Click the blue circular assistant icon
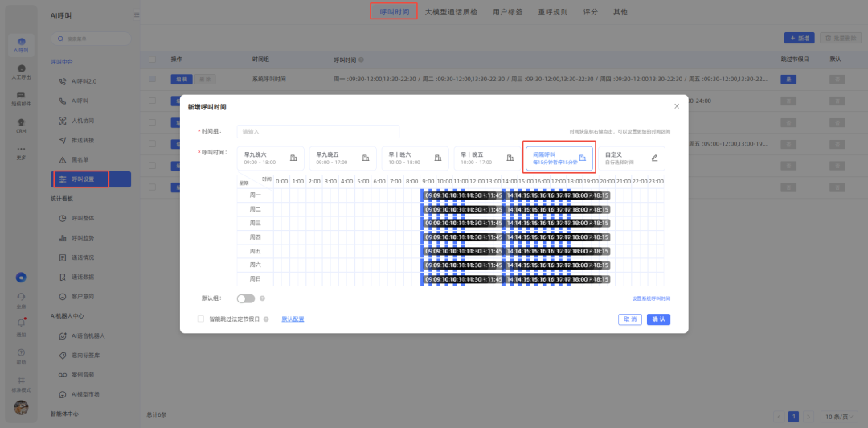 (x=22, y=278)
